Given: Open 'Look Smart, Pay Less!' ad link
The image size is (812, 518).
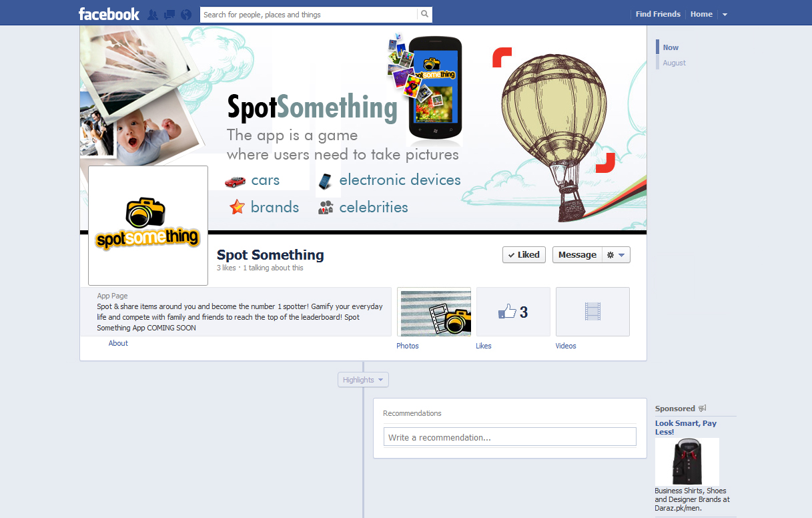Looking at the screenshot, I should [x=686, y=427].
